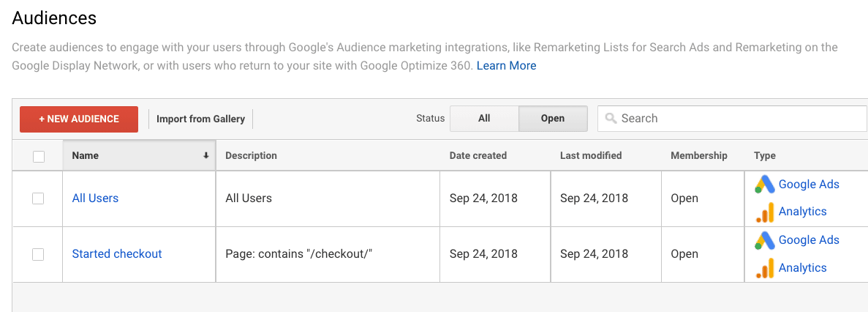Click the Analytics icon in Started checkout row
The width and height of the screenshot is (868, 312).
(x=764, y=269)
